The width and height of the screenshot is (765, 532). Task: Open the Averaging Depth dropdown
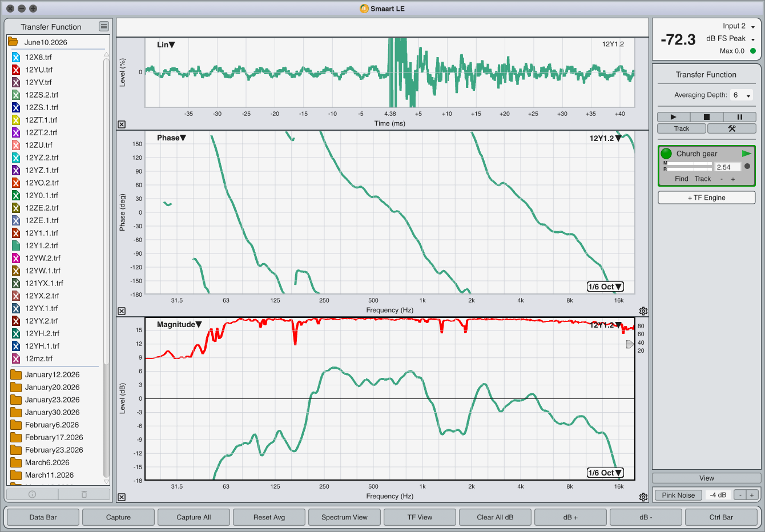742,95
